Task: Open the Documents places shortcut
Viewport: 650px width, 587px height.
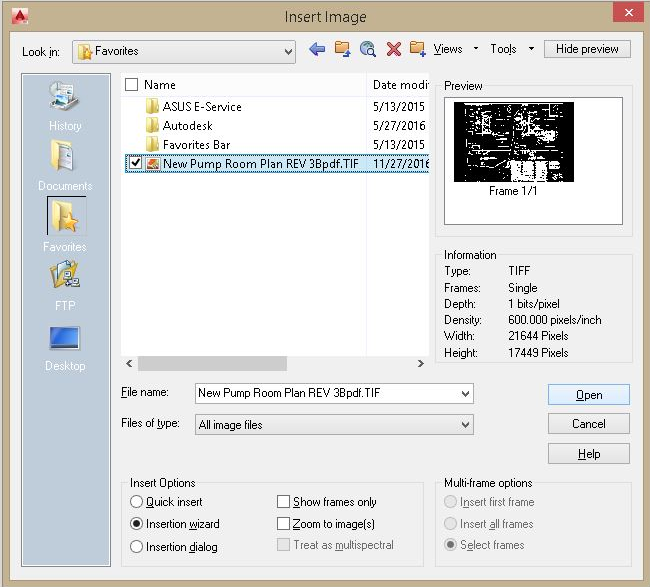Action: pos(65,165)
